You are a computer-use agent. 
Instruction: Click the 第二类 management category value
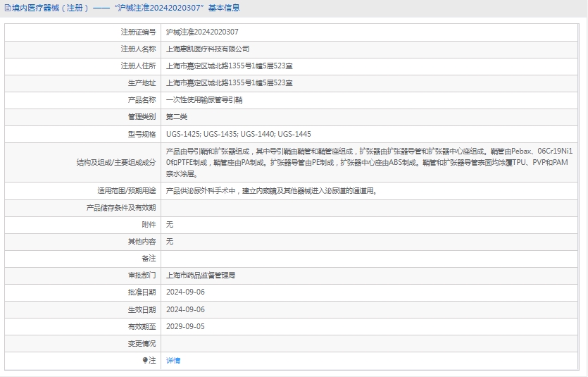pyautogui.click(x=176, y=117)
